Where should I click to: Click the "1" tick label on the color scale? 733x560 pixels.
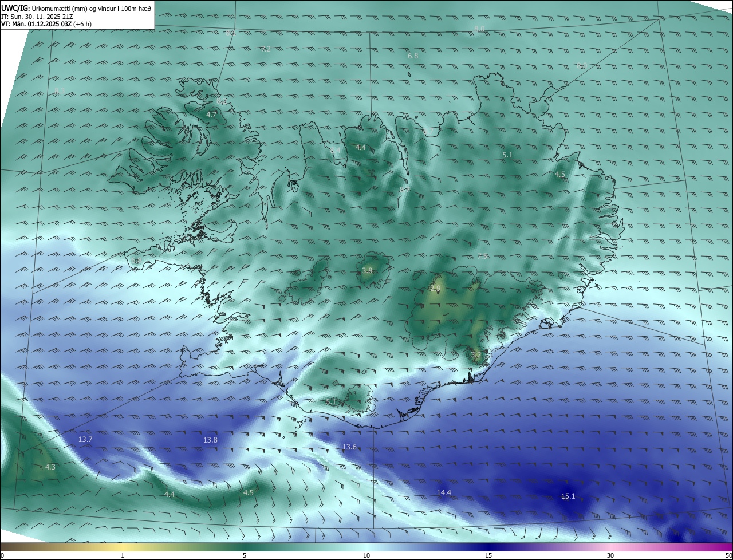pos(123,555)
